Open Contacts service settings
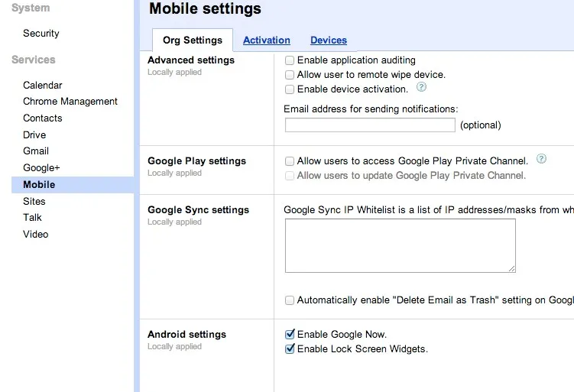Screen dimensions: 574x392 coord(43,118)
